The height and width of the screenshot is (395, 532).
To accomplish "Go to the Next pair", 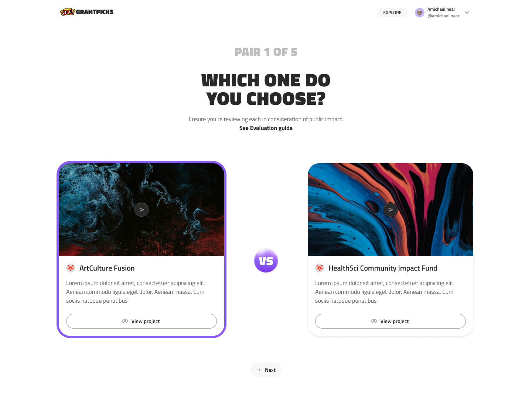I will click(266, 370).
